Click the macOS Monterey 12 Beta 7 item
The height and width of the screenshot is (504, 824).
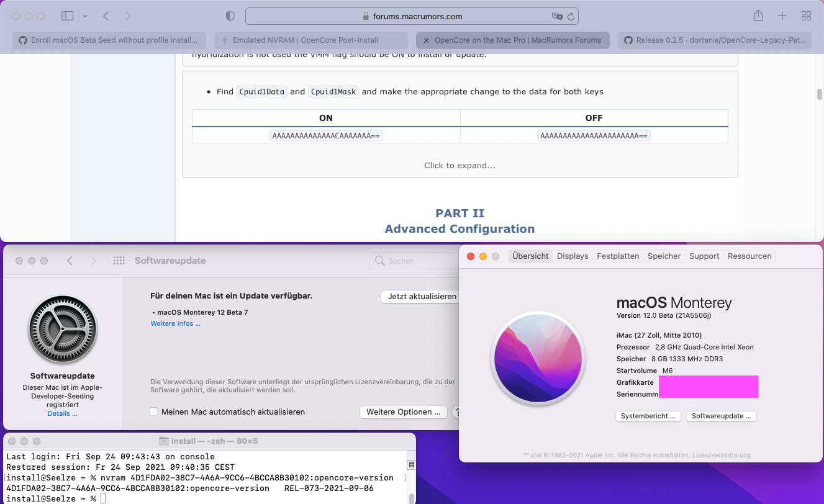202,312
